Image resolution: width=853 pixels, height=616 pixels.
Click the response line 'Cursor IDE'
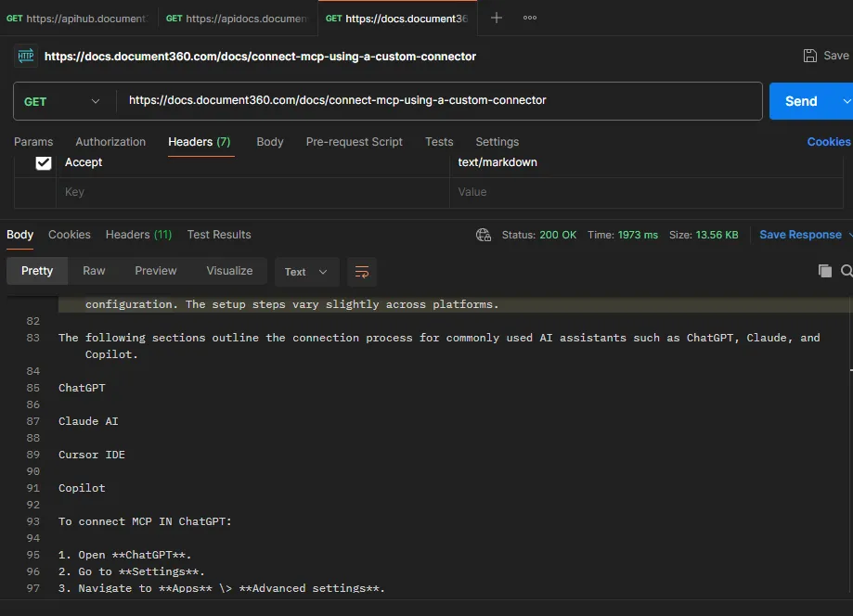pos(92,456)
